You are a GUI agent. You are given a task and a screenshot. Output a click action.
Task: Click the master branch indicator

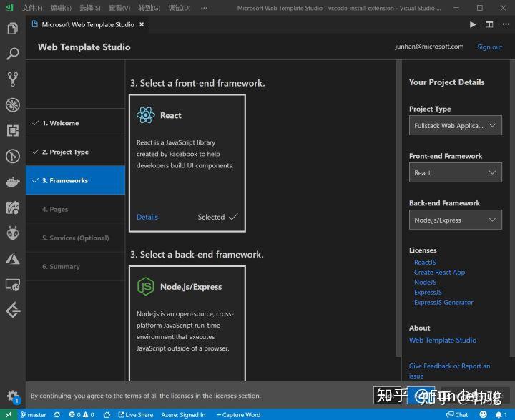(x=34, y=415)
